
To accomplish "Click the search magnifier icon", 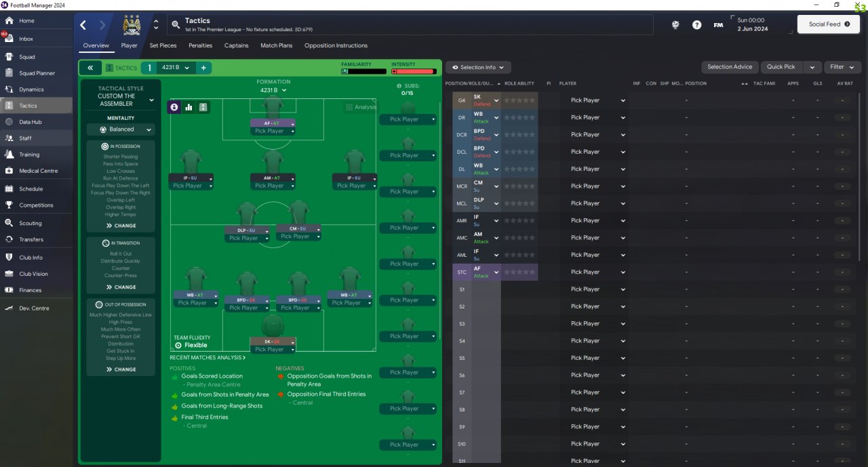I will pos(176,25).
